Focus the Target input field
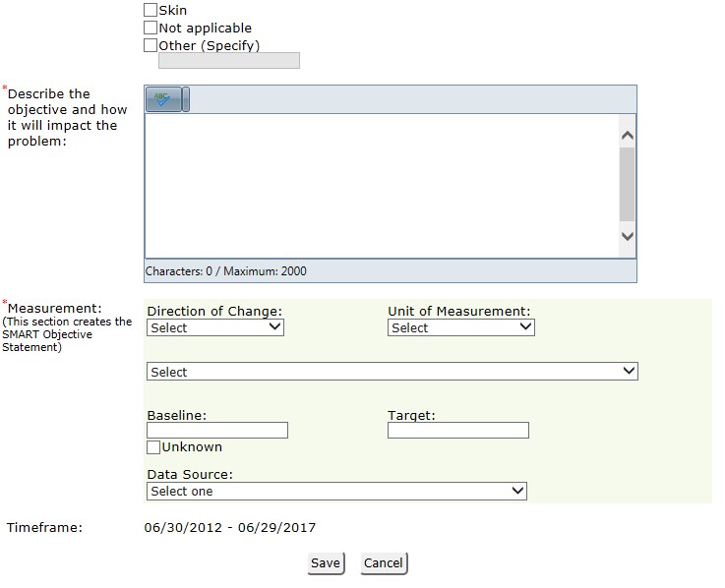 pos(458,431)
